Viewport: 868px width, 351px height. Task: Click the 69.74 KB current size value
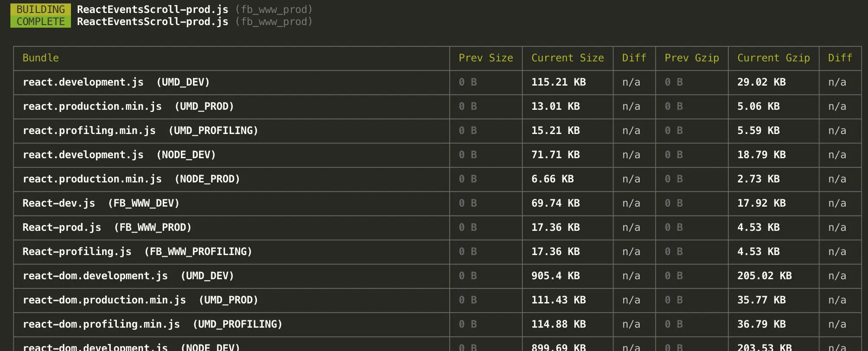pyautogui.click(x=556, y=203)
